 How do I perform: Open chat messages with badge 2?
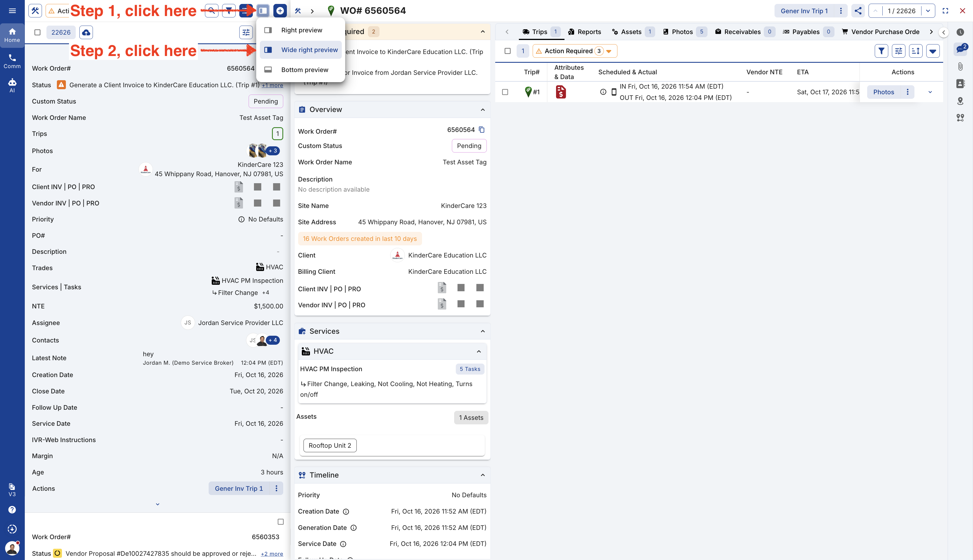961,49
